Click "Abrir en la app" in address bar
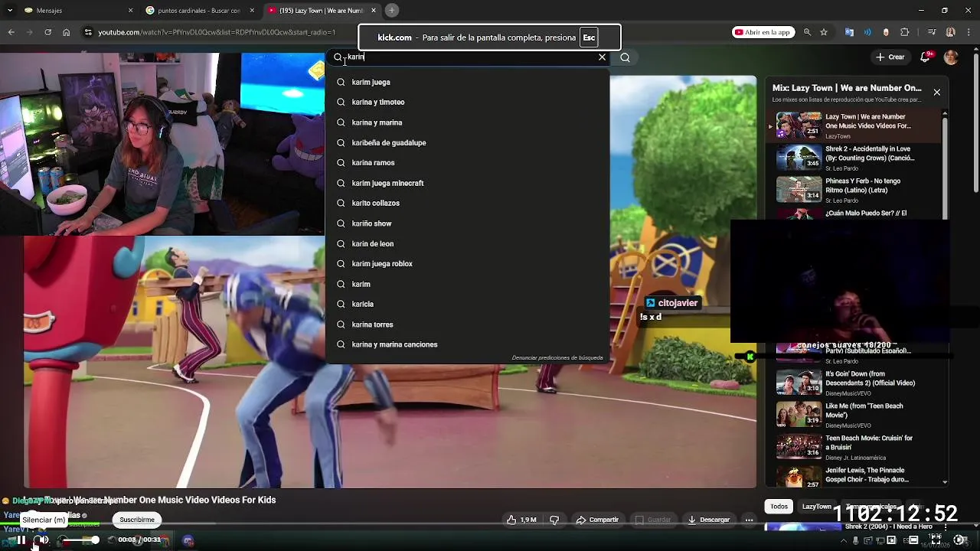 tap(763, 32)
